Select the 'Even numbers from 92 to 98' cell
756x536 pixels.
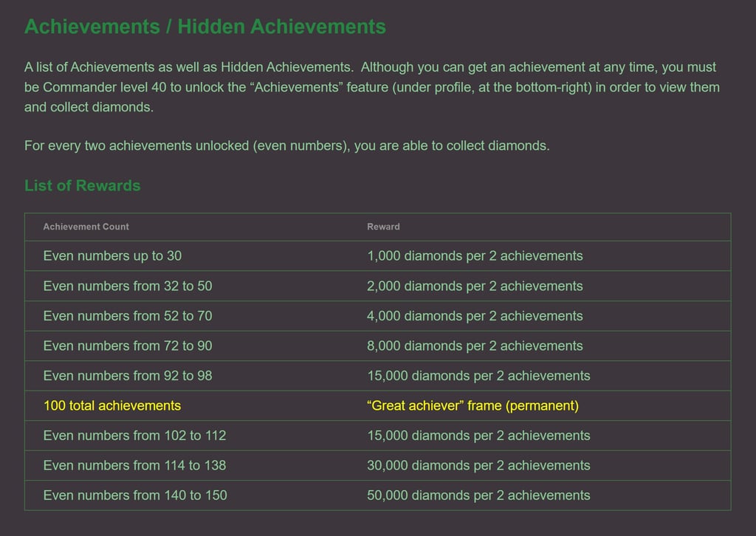[128, 376]
